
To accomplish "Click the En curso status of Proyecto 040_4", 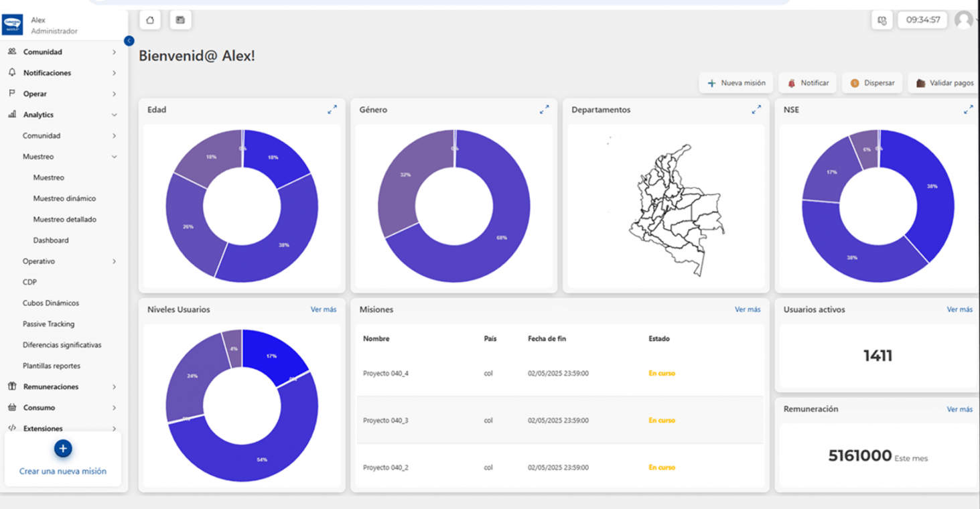I will pyautogui.click(x=662, y=373).
